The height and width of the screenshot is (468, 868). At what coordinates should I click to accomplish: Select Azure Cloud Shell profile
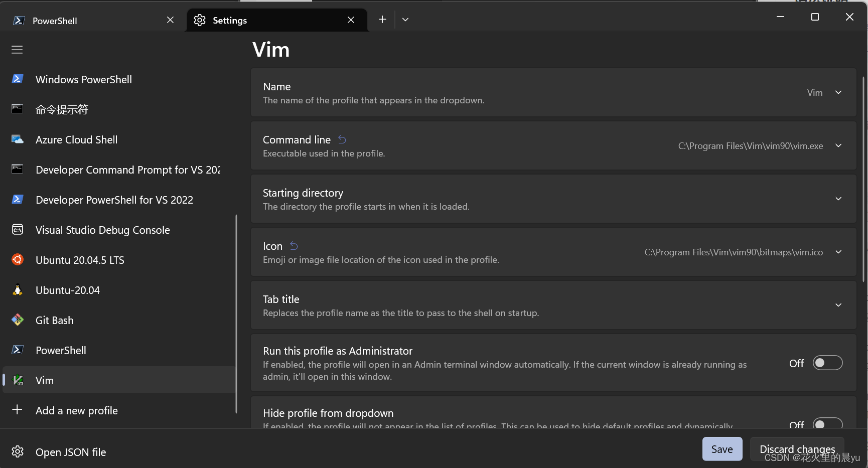click(119, 139)
